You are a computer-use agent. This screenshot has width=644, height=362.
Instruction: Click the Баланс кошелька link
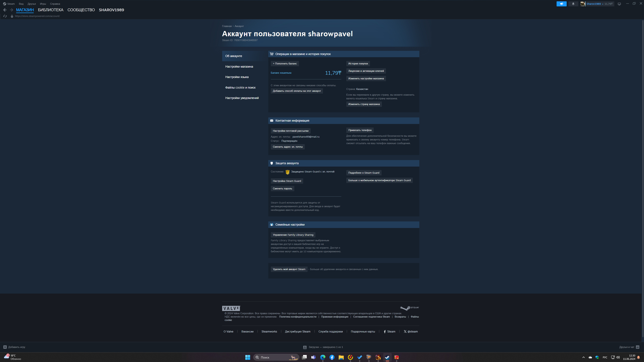[281, 73]
